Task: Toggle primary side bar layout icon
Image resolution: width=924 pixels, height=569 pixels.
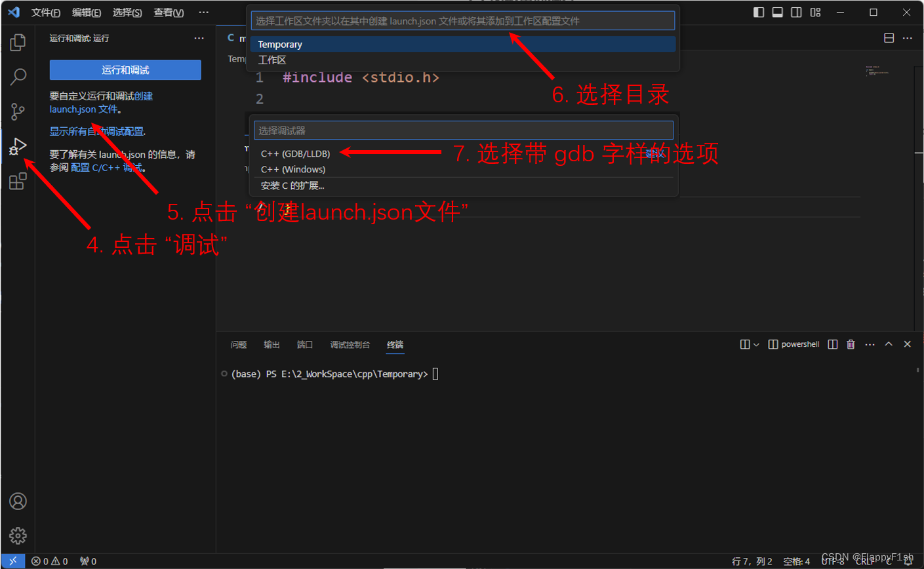Action: [758, 12]
